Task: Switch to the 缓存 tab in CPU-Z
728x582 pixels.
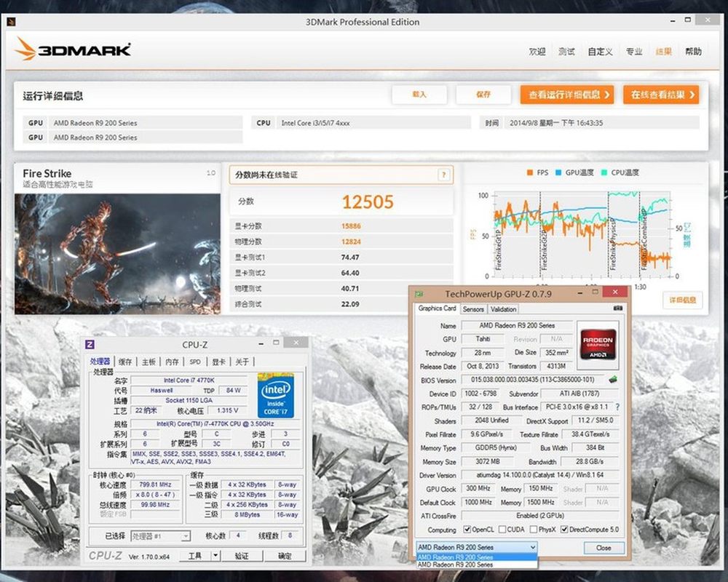Action: (x=125, y=362)
